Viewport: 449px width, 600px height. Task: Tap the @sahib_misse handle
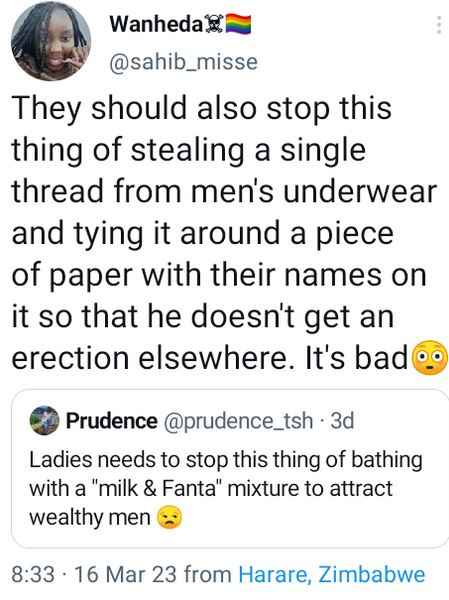[184, 62]
